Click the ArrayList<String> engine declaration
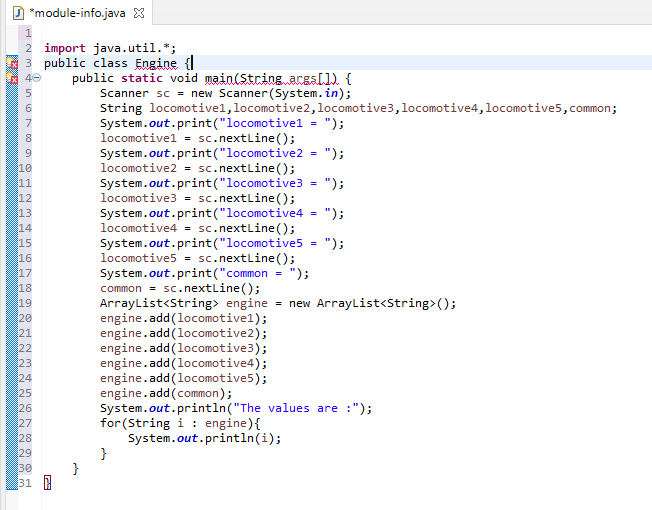 pyautogui.click(x=278, y=303)
